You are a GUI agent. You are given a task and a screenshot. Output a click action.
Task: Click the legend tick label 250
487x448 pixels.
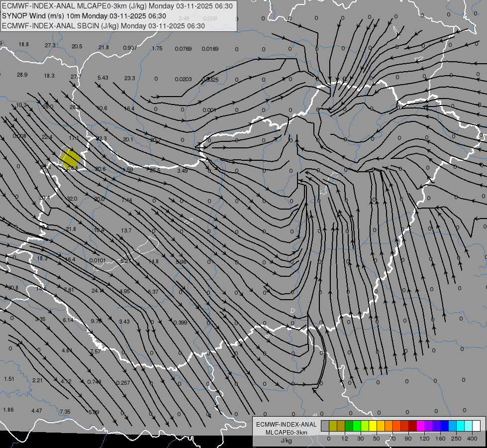pyautogui.click(x=456, y=439)
